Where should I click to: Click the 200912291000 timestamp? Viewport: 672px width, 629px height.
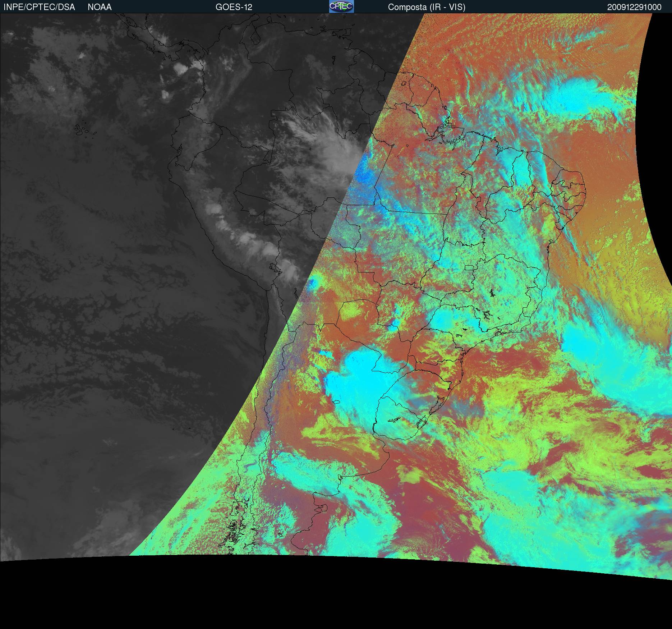pyautogui.click(x=634, y=7)
